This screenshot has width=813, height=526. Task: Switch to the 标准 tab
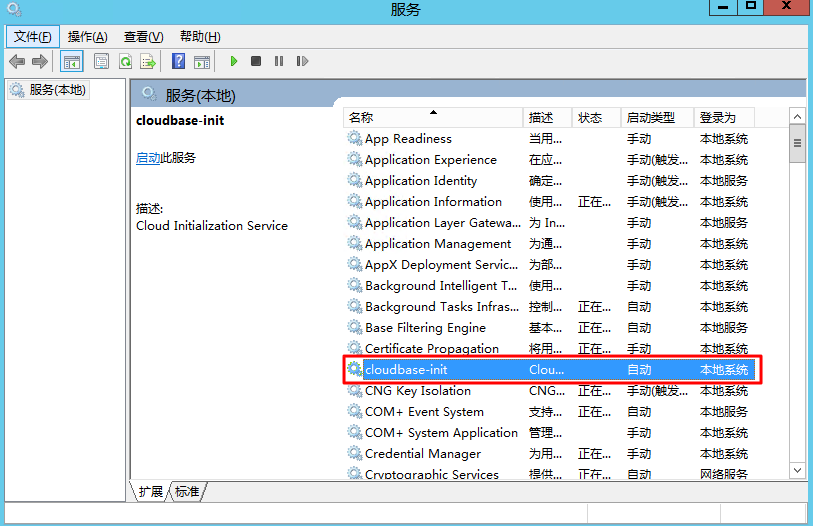click(x=187, y=491)
